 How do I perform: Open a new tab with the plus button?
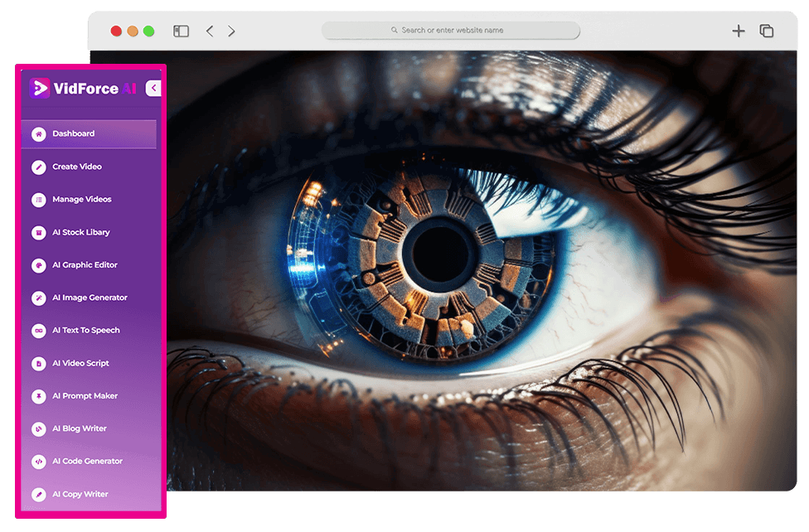738,31
